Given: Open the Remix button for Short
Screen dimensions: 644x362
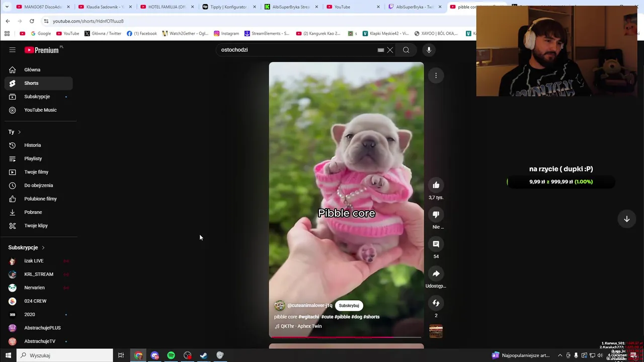Looking at the screenshot, I should click(x=436, y=303).
